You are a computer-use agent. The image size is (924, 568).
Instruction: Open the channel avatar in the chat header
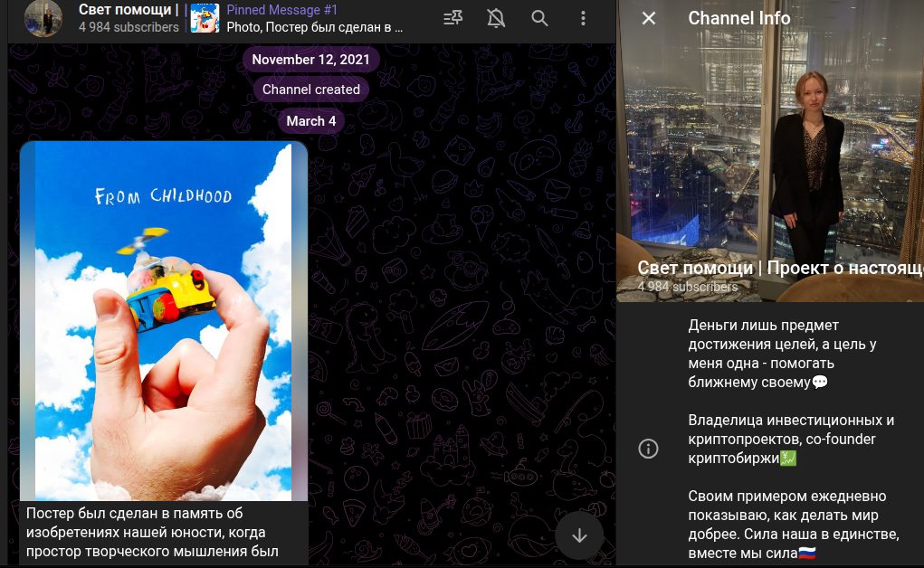click(x=43, y=18)
